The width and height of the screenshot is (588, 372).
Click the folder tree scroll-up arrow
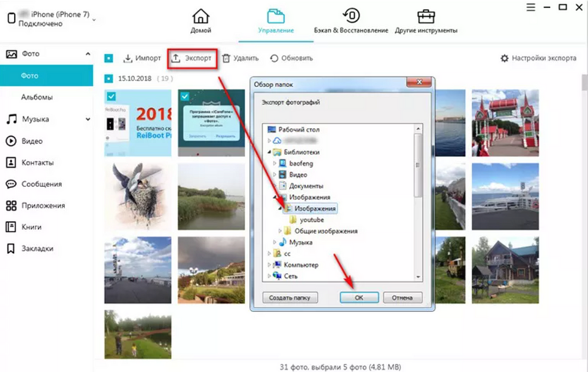click(418, 129)
